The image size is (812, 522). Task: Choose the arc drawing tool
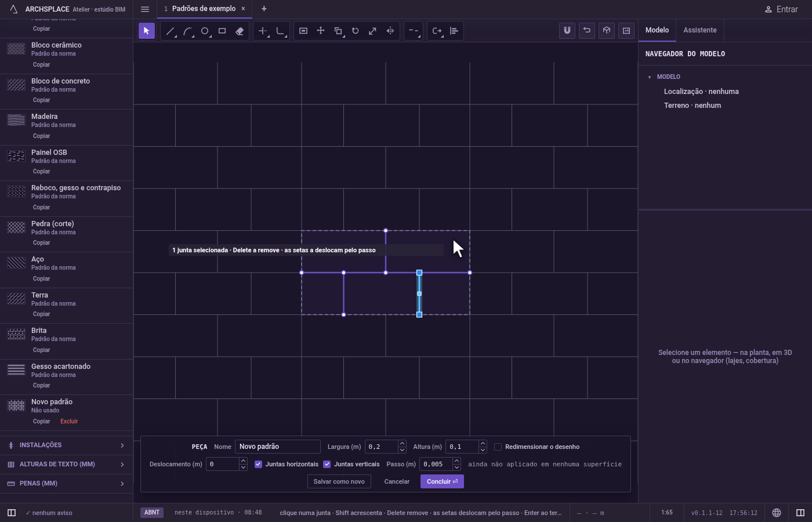[x=187, y=31]
